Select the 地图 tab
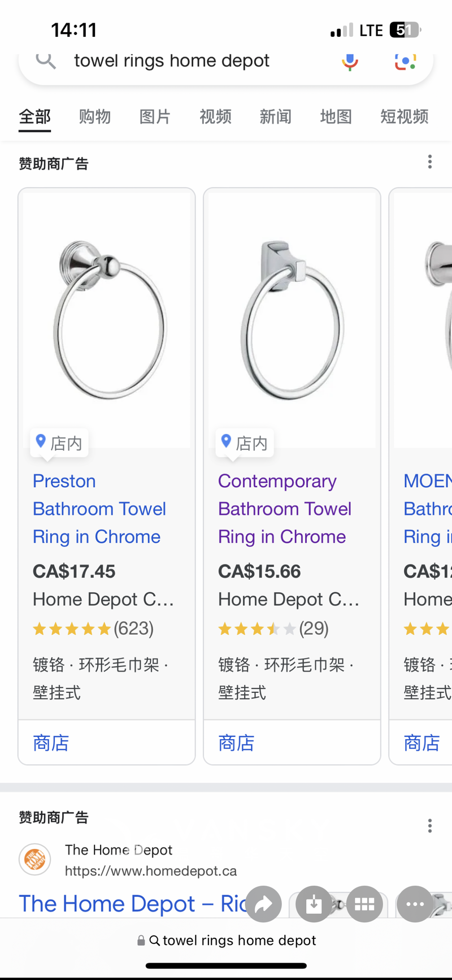 coord(336,116)
